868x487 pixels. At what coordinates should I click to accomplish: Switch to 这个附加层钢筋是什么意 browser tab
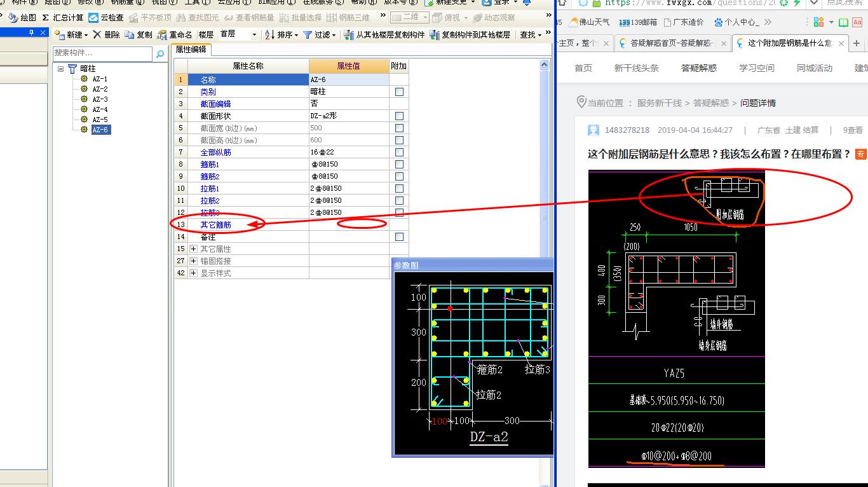[x=790, y=43]
